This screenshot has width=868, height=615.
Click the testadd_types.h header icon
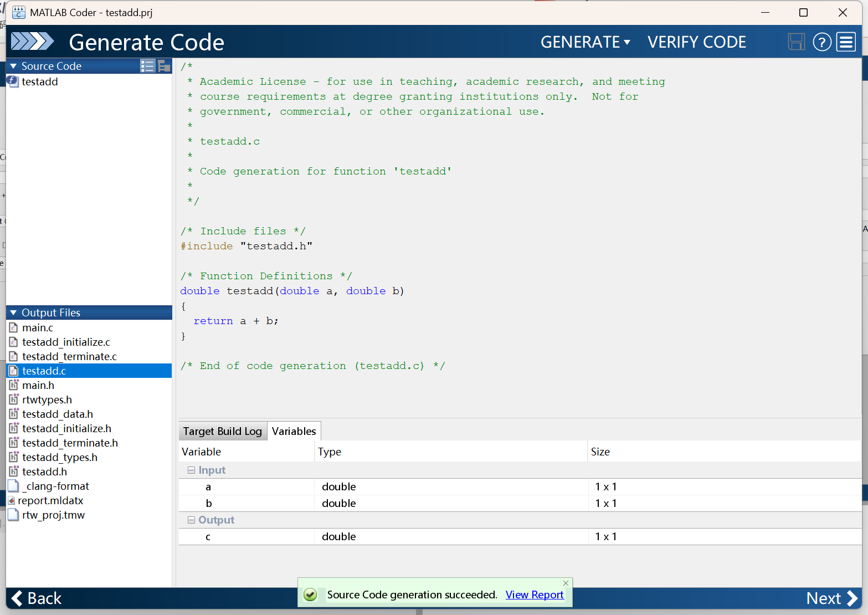click(x=14, y=457)
